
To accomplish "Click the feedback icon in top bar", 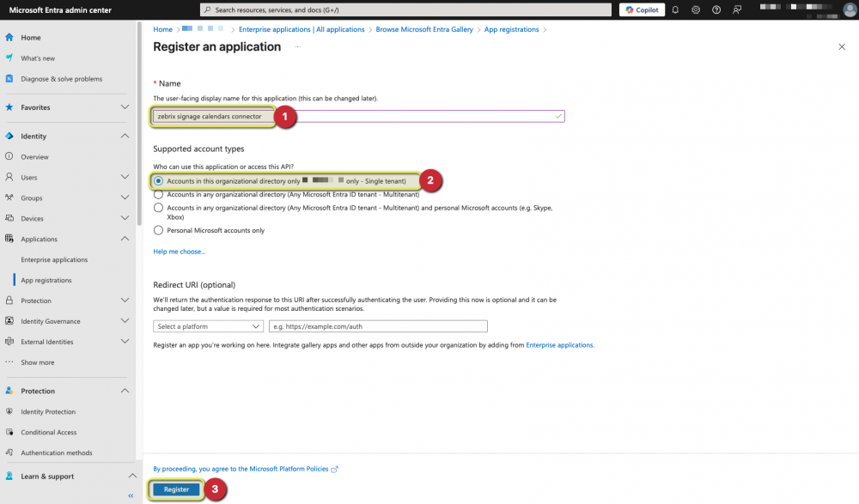I will point(737,9).
